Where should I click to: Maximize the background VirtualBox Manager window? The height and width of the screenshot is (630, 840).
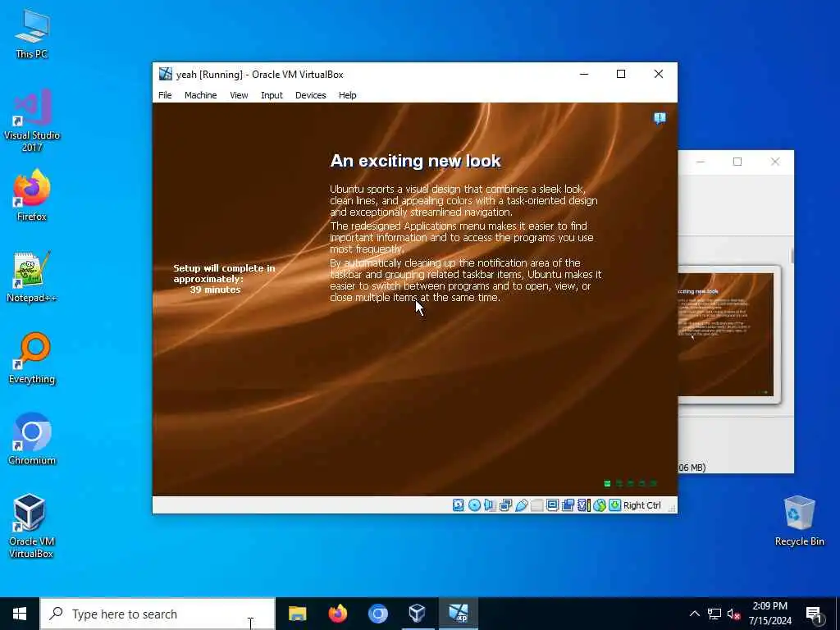[x=737, y=162]
